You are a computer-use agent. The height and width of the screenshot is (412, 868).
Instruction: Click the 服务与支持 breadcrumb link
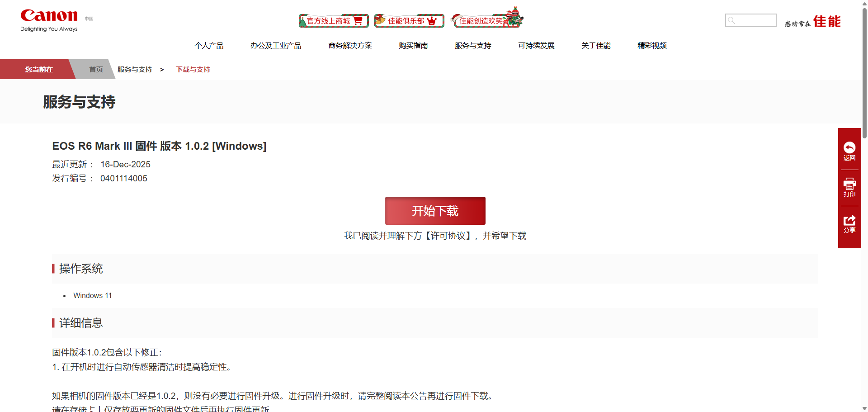pyautogui.click(x=135, y=69)
